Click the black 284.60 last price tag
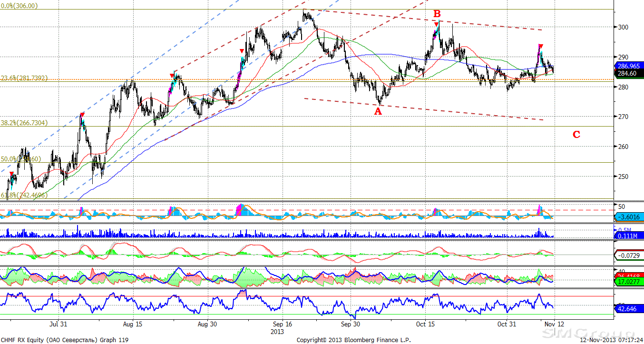This screenshot has height=344, width=644. pos(628,73)
